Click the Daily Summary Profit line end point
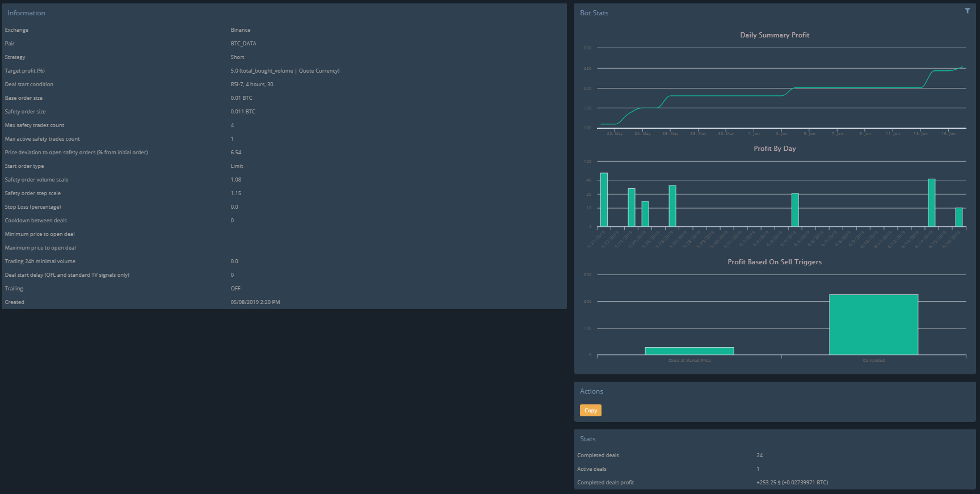The image size is (980, 494). coord(962,67)
